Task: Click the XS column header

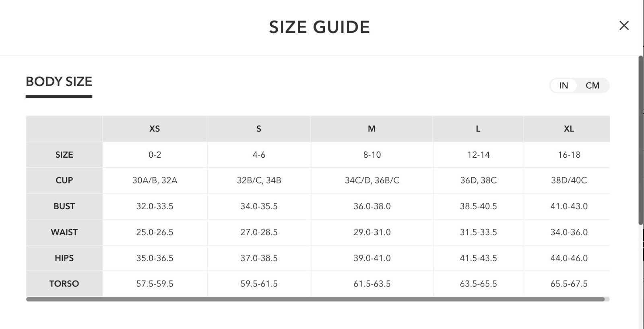Action: [x=155, y=129]
